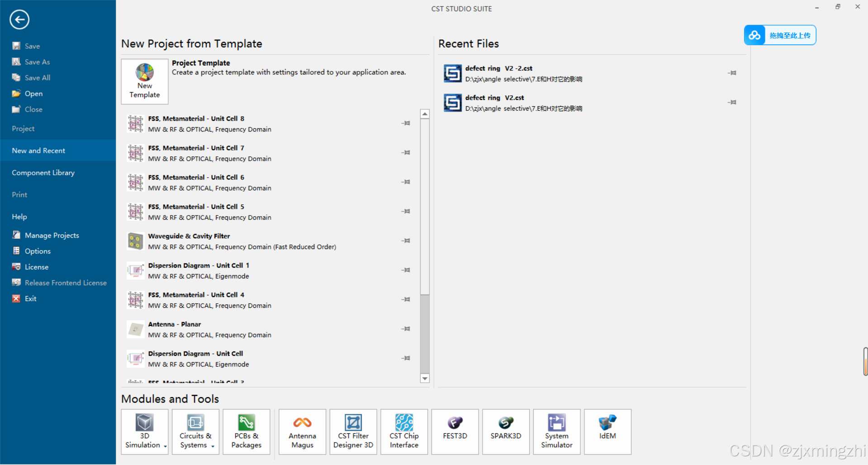Viewport: 868px width, 465px height.
Task: Open the System Simulator module
Action: [x=557, y=432]
